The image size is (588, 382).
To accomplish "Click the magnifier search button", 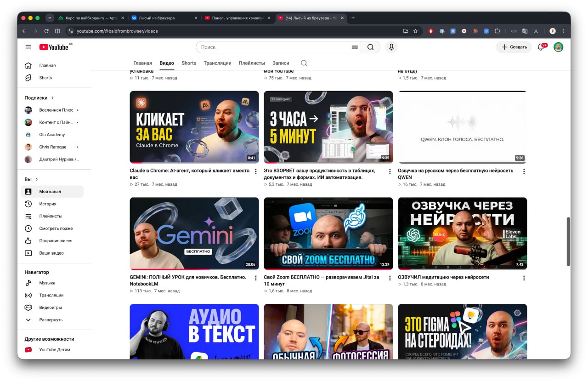I will pyautogui.click(x=370, y=47).
